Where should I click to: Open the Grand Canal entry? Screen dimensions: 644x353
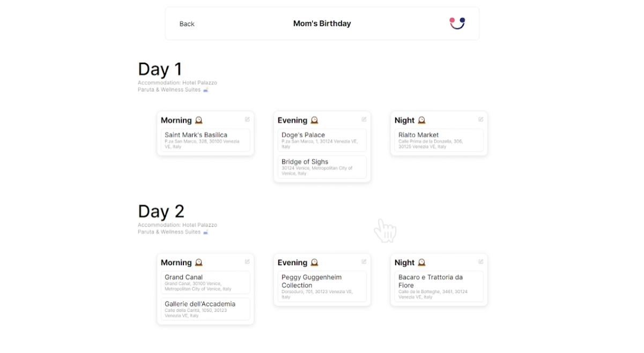(205, 282)
